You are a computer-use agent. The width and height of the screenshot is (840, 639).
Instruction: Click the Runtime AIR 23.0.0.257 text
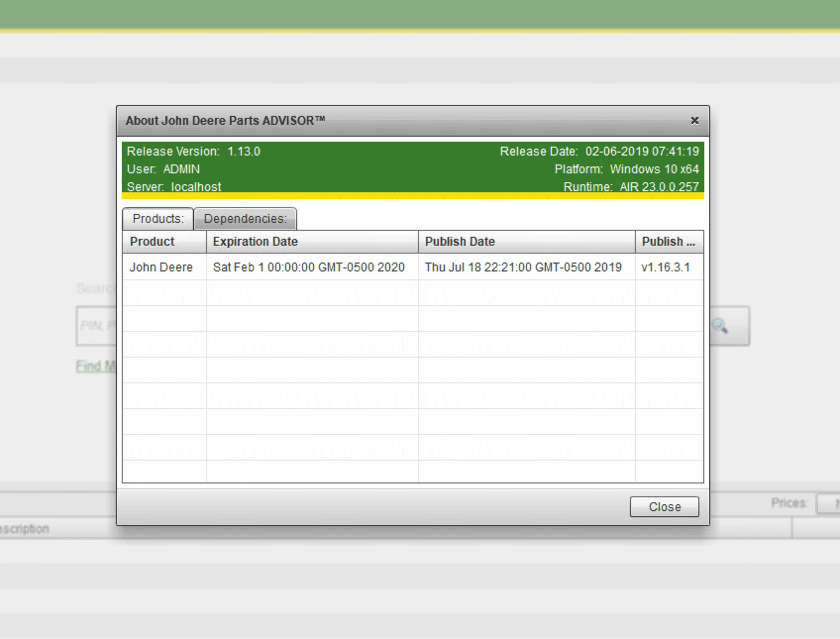[631, 187]
